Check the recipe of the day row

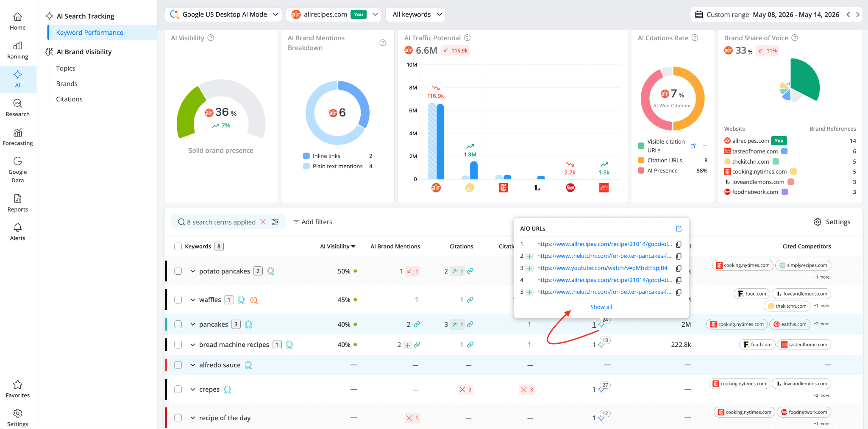[178, 418]
